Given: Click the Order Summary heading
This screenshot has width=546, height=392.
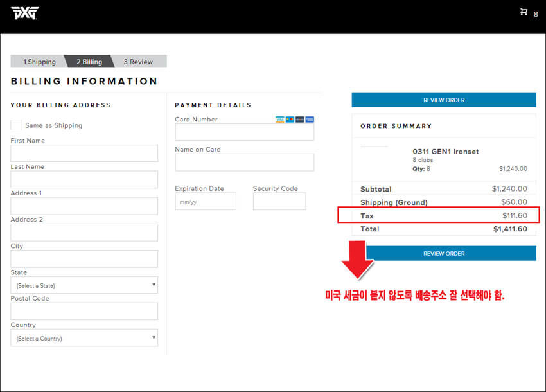Looking at the screenshot, I should pos(396,126).
